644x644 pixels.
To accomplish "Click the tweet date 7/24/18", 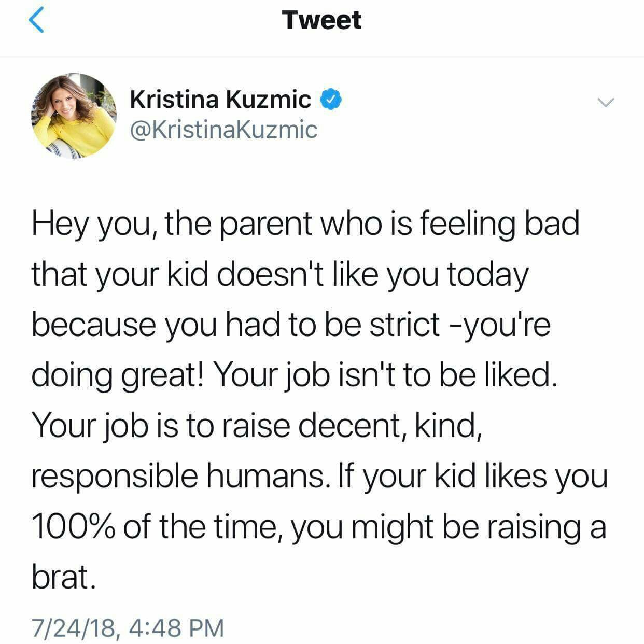I will tap(73, 627).
